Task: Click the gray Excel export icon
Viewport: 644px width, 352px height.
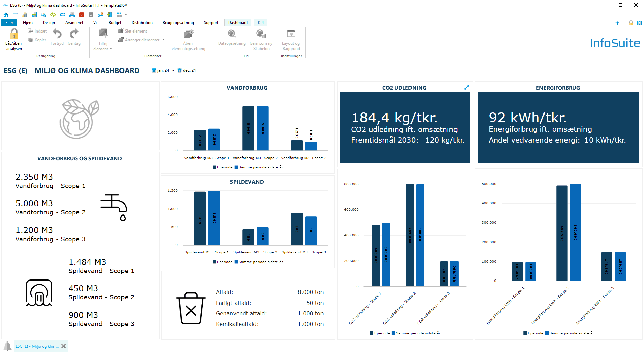Action: [91, 15]
